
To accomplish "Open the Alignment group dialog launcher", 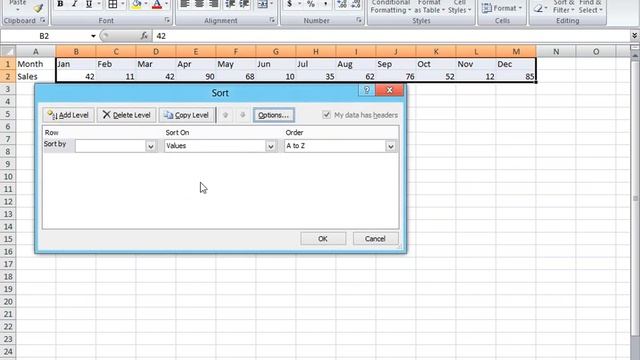I will [272, 20].
